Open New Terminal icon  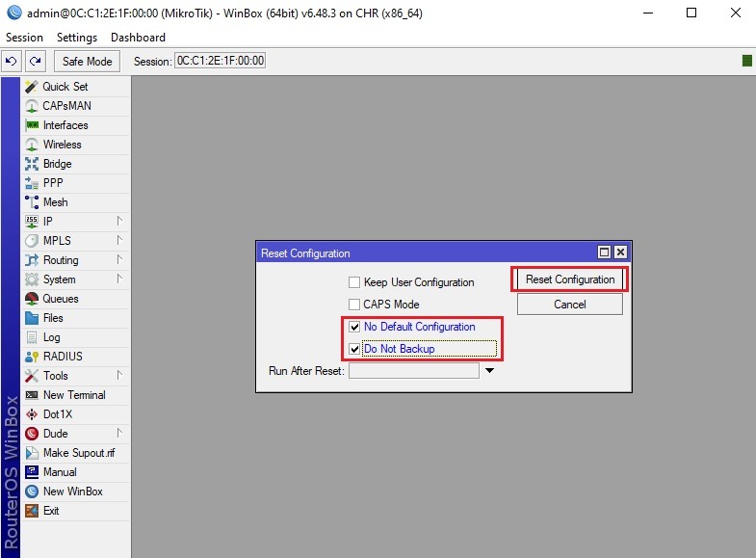click(x=32, y=395)
